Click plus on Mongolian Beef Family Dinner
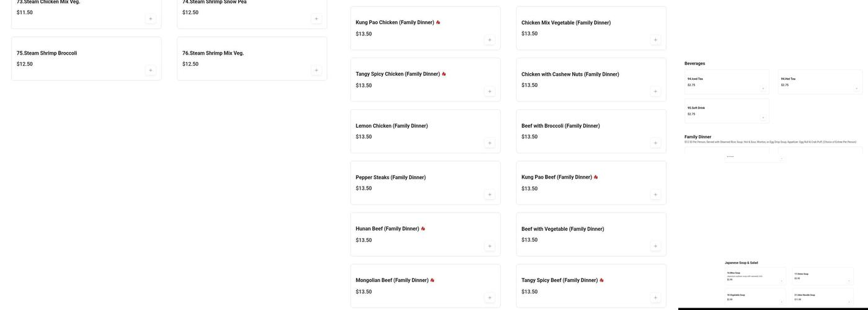The height and width of the screenshot is (310, 868). [x=490, y=298]
